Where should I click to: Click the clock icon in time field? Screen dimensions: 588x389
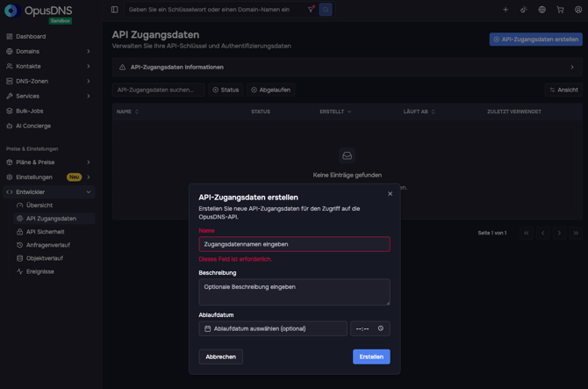pos(381,328)
